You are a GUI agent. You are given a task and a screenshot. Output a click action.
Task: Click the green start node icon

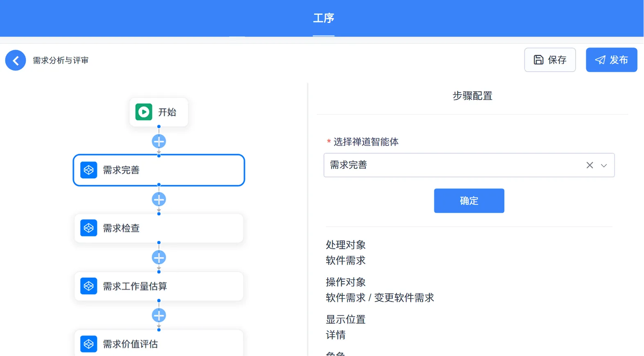click(144, 112)
